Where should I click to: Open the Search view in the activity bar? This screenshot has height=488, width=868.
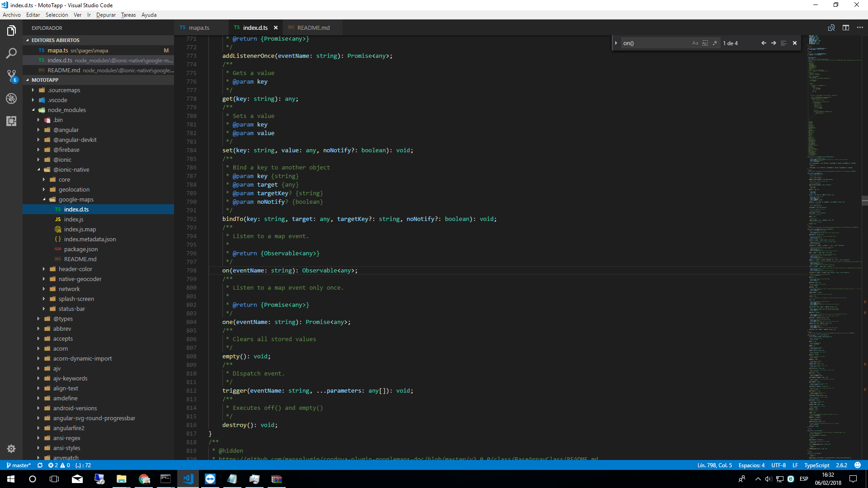pos(11,53)
